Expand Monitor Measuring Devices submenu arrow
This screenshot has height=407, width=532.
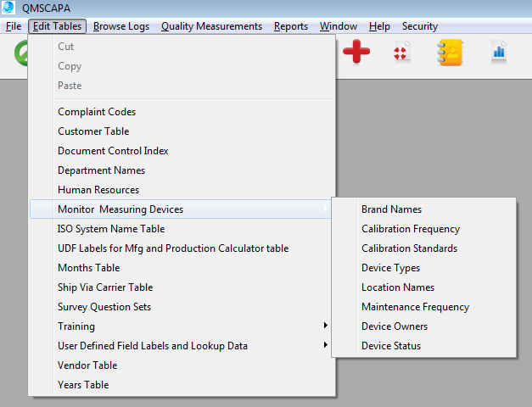[325, 209]
